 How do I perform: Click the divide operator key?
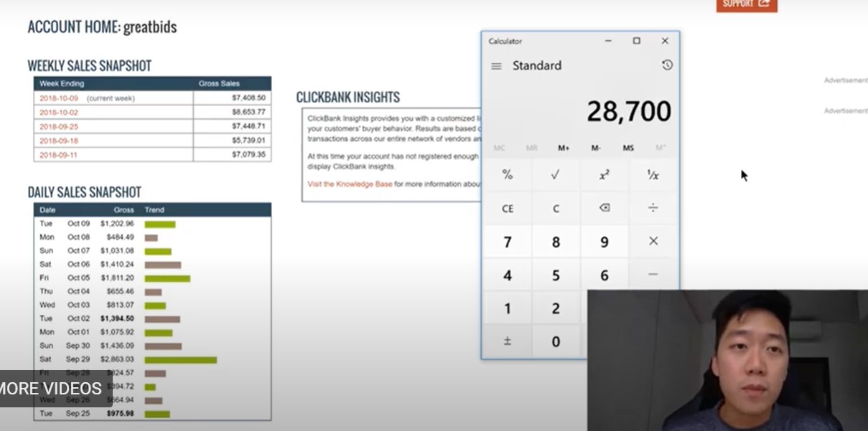pos(653,208)
